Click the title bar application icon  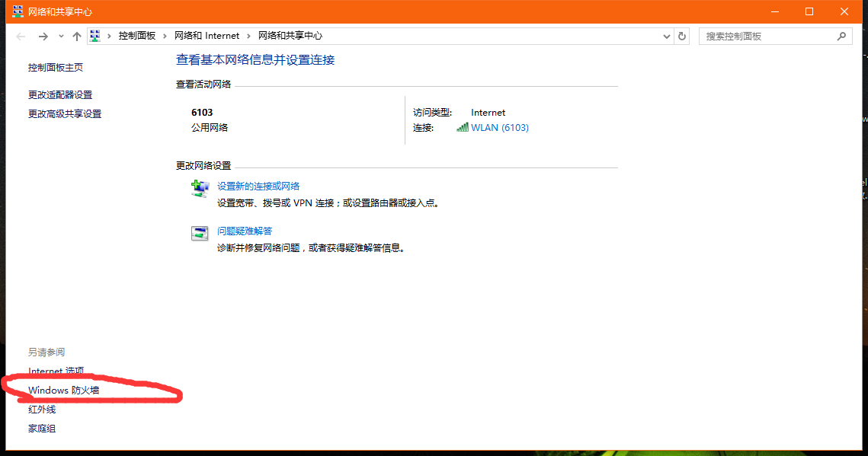[x=16, y=11]
